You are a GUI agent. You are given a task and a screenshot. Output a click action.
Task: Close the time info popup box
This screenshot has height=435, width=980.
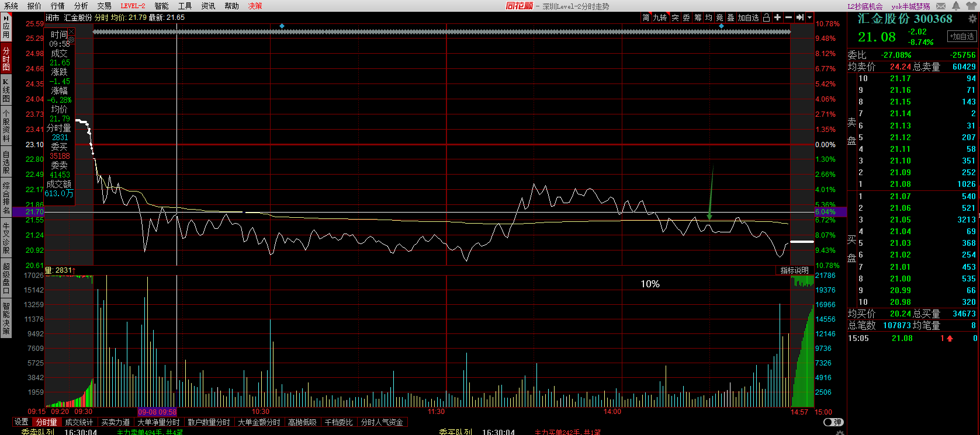click(71, 32)
